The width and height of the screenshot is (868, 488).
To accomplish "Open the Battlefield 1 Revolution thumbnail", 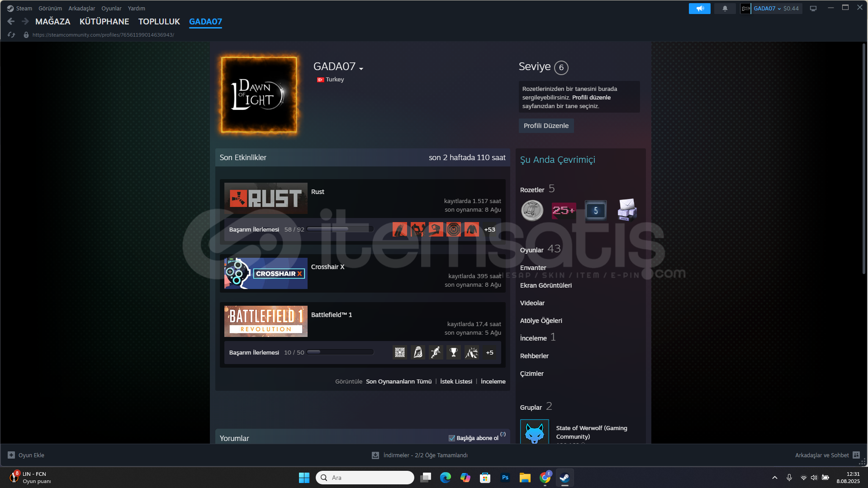I will (266, 321).
